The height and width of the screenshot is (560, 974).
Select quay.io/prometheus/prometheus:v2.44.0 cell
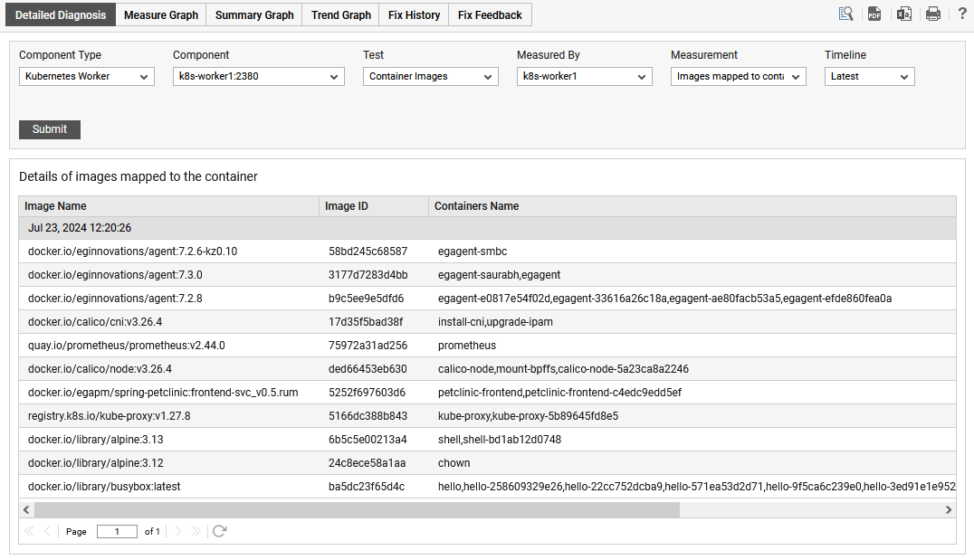(127, 346)
